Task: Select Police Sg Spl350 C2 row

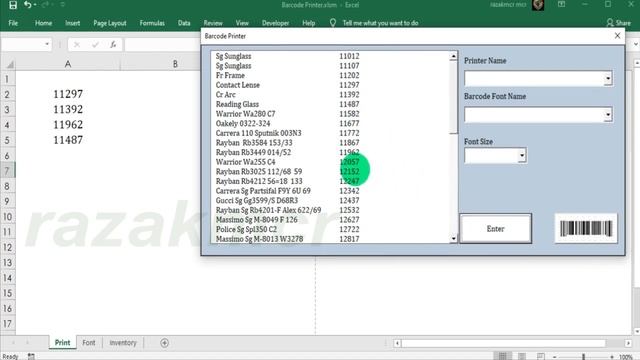Action: [x=331, y=229]
